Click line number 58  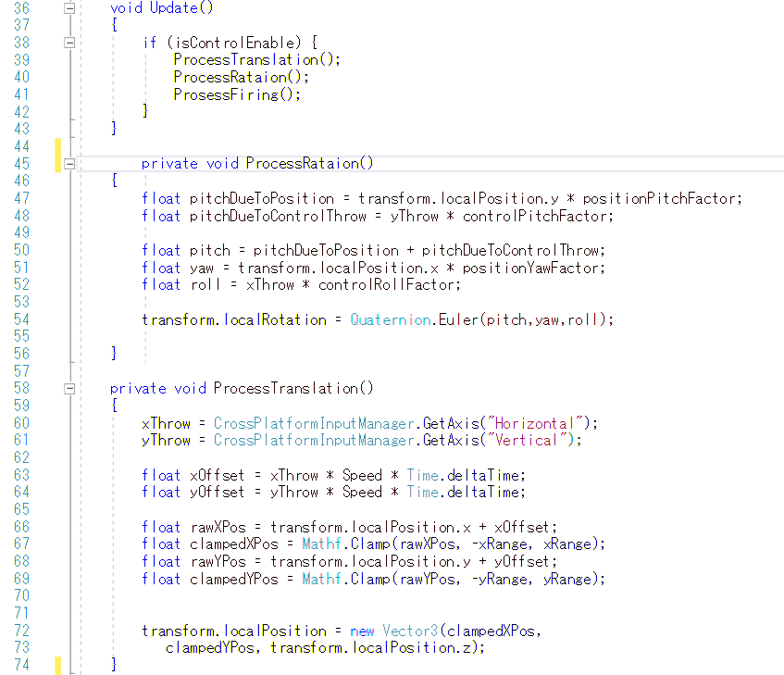coord(21,388)
